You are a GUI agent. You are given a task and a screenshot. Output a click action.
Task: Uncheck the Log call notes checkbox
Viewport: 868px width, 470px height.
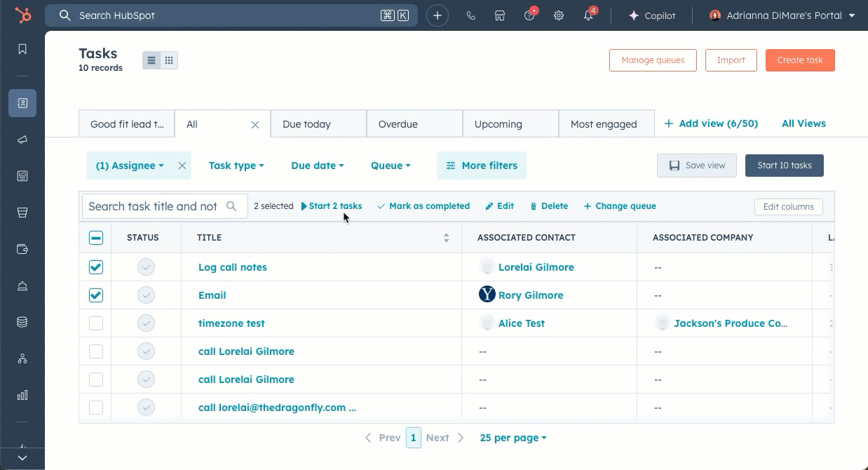coord(96,267)
